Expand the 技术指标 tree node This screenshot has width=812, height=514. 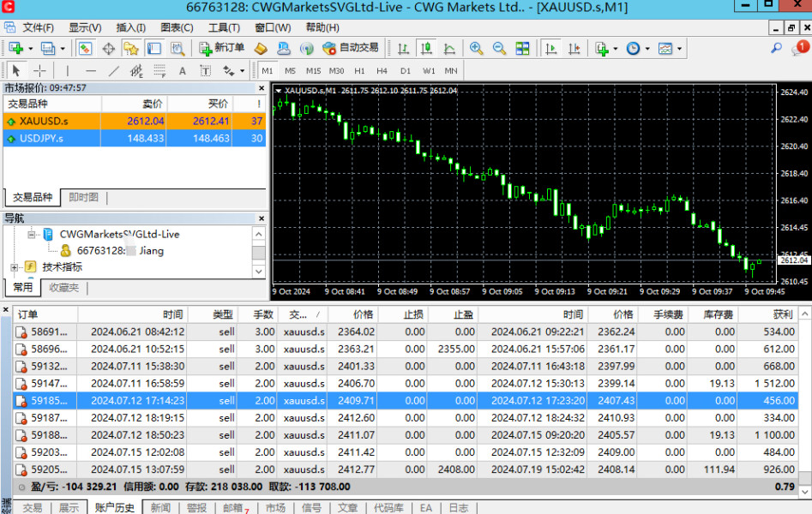(x=14, y=266)
